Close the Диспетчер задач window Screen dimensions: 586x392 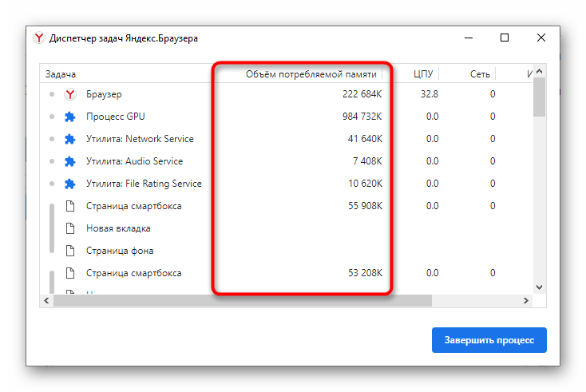coord(541,38)
